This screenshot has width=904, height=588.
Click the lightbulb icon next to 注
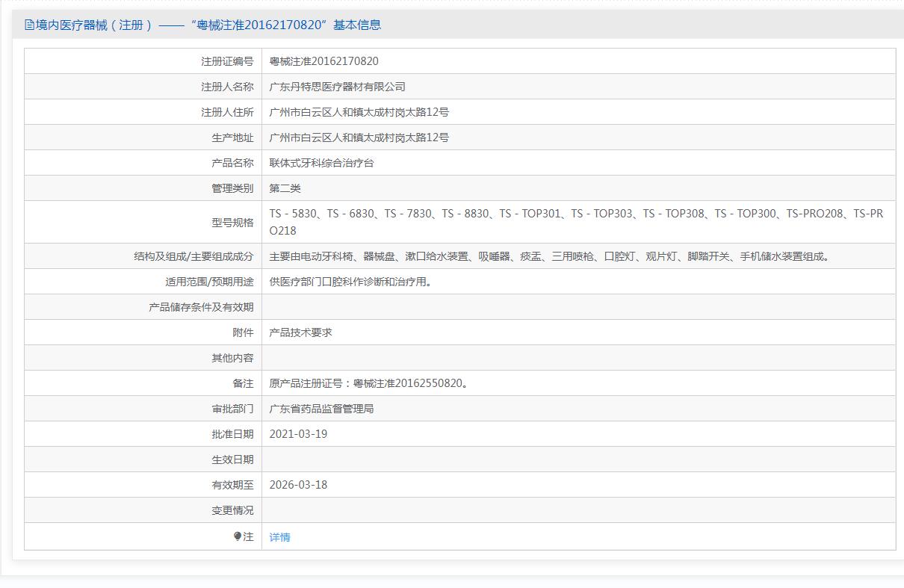pyautogui.click(x=238, y=536)
